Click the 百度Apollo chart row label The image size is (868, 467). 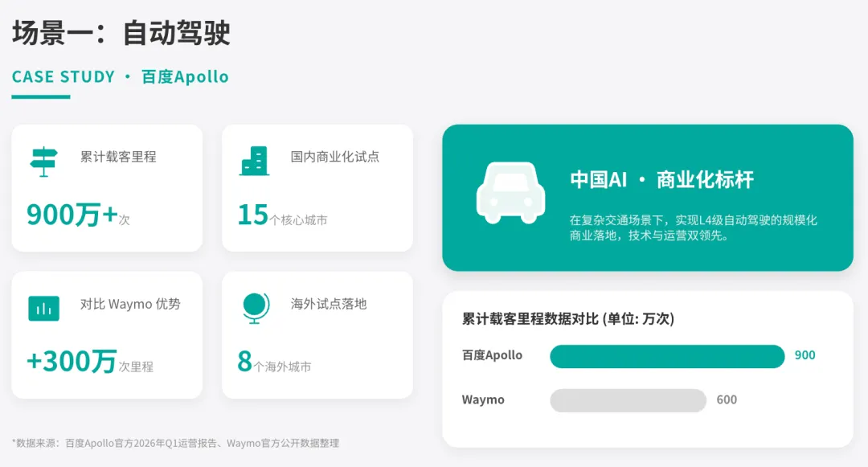(x=492, y=355)
